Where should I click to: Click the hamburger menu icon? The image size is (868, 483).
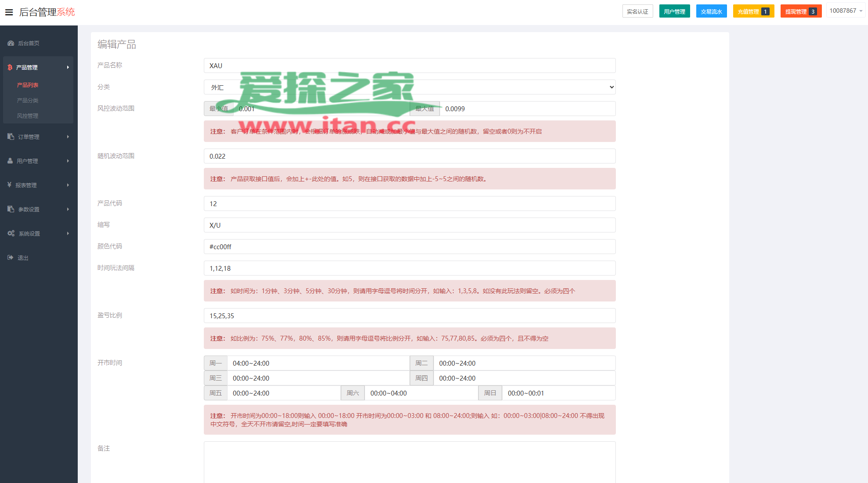(9, 12)
